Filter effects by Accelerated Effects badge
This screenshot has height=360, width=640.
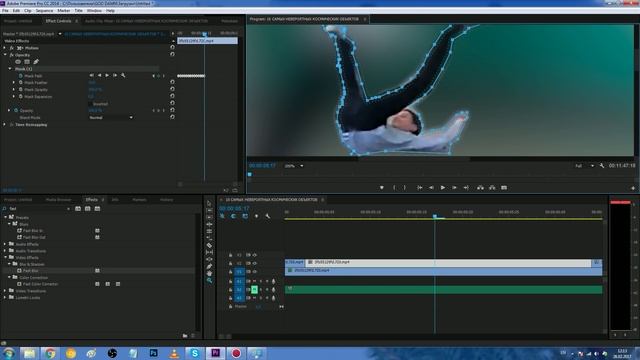78,209
